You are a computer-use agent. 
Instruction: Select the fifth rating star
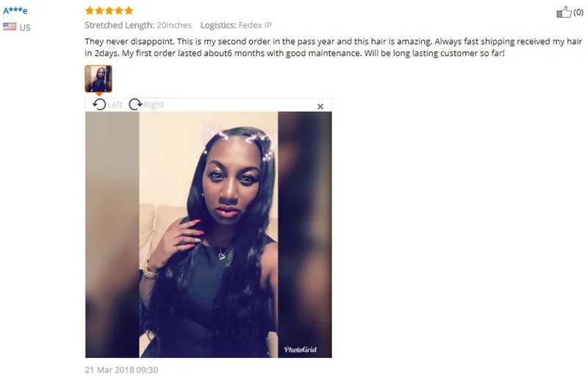point(129,10)
